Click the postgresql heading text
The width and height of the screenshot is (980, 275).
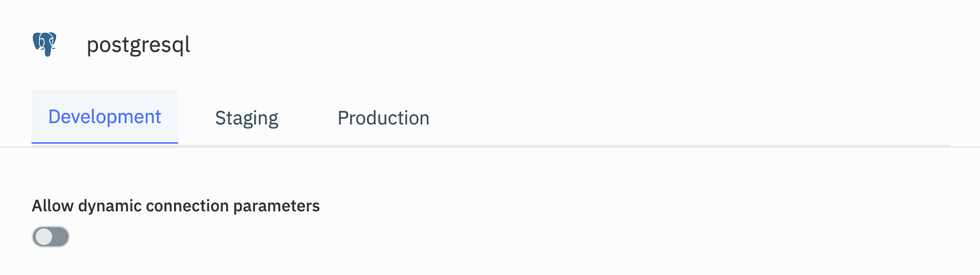138,45
